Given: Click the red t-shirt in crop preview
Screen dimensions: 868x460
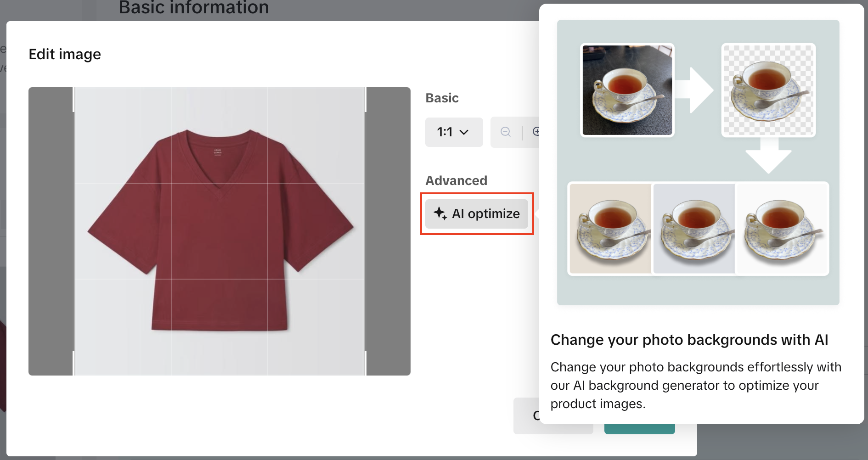Looking at the screenshot, I should [220, 230].
